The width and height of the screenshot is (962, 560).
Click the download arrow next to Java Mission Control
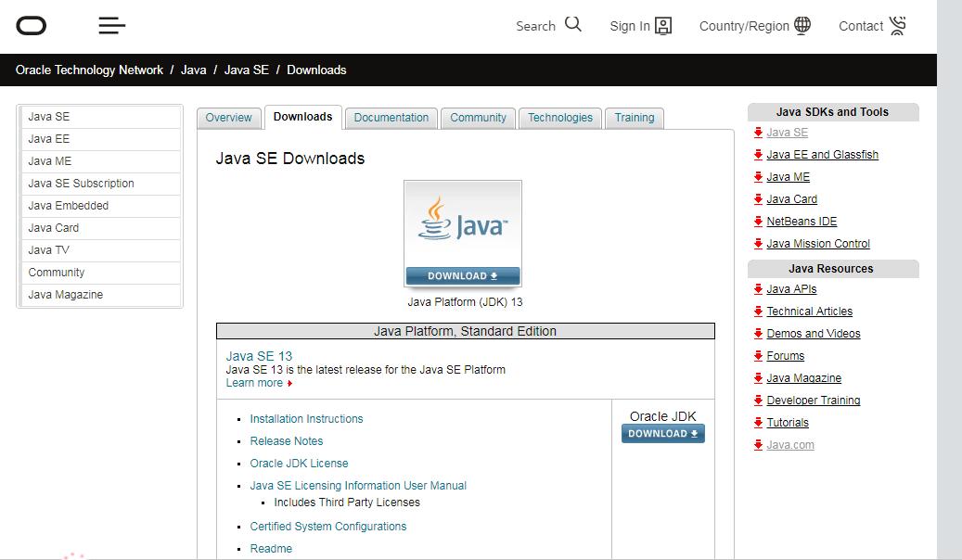tap(758, 244)
